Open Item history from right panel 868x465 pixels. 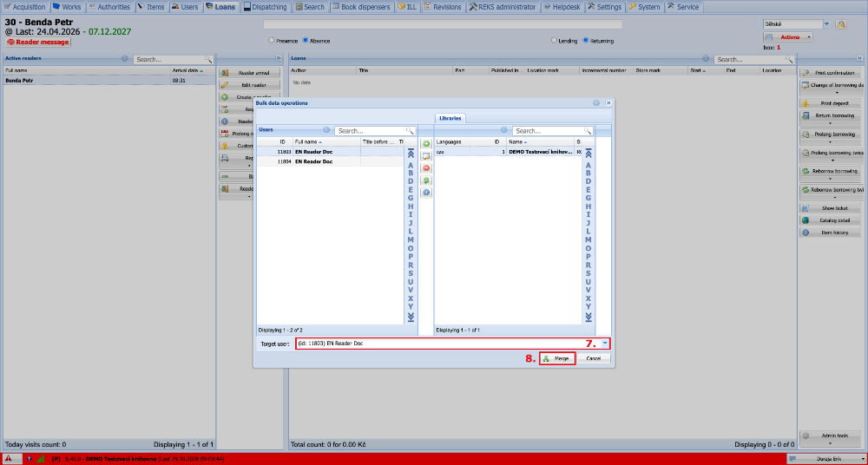click(x=831, y=232)
